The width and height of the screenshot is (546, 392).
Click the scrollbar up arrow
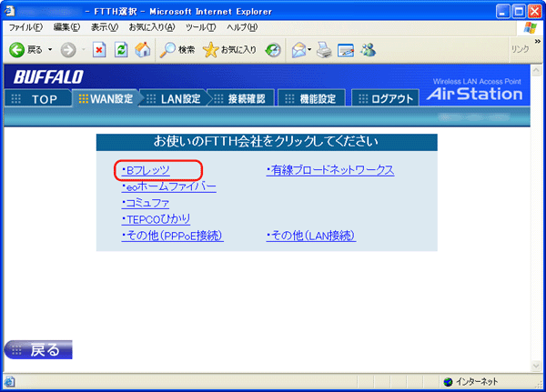(536, 71)
